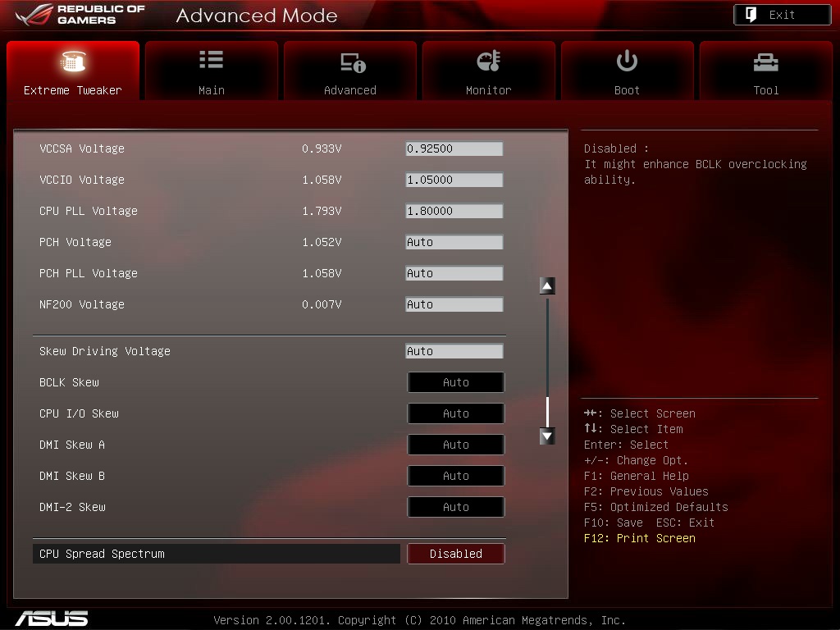Select the Skew Driving Voltage Auto field
The height and width of the screenshot is (630, 840).
coord(454,351)
